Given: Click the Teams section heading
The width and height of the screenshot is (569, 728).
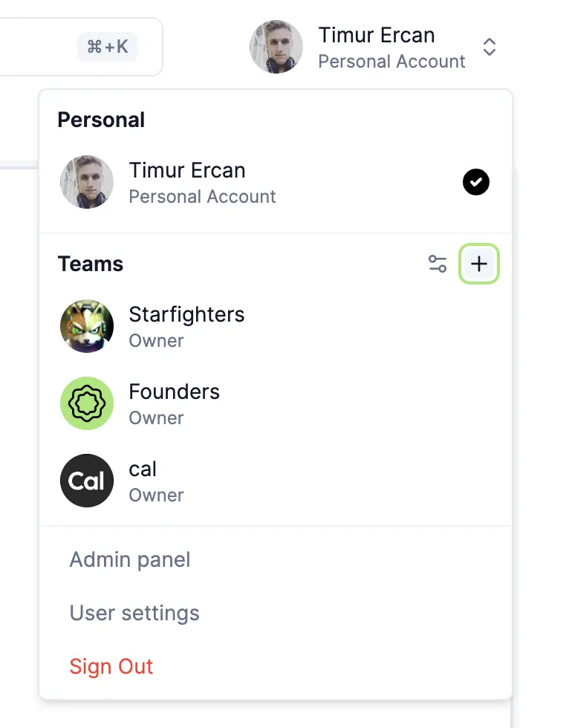Looking at the screenshot, I should pyautogui.click(x=91, y=264).
